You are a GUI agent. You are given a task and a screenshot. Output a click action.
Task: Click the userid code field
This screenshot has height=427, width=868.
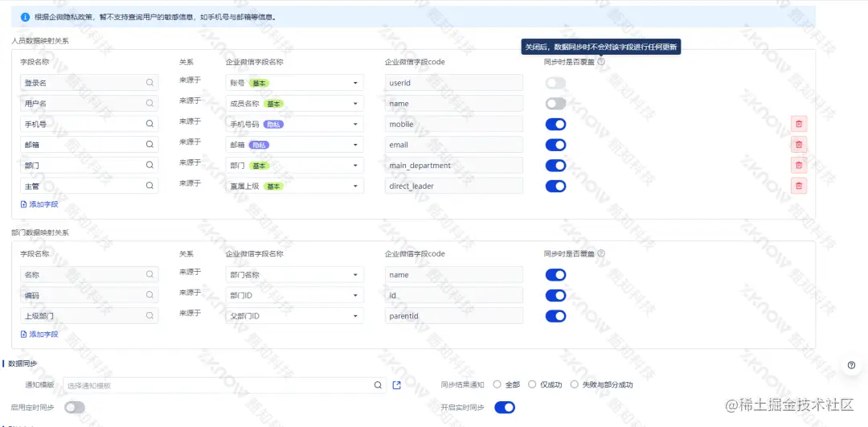454,83
